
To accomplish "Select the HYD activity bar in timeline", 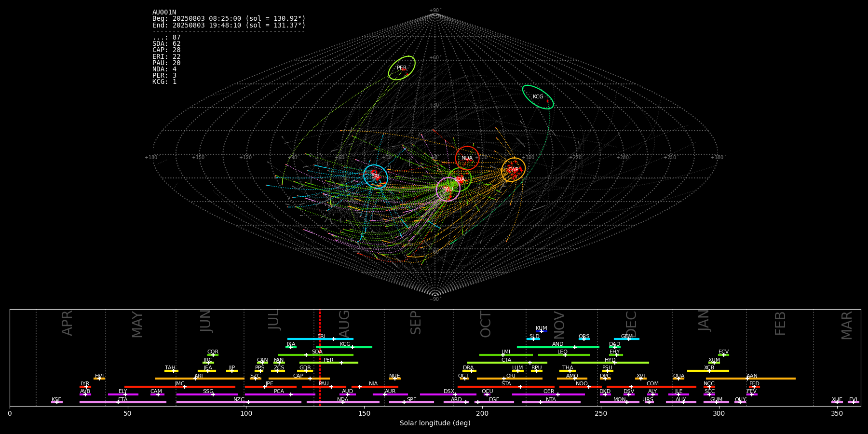I will (610, 363).
